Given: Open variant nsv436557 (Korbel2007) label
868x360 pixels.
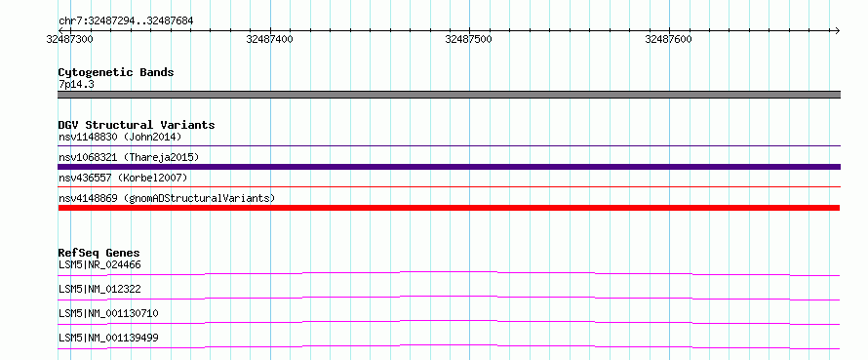Looking at the screenshot, I should coord(123,178).
